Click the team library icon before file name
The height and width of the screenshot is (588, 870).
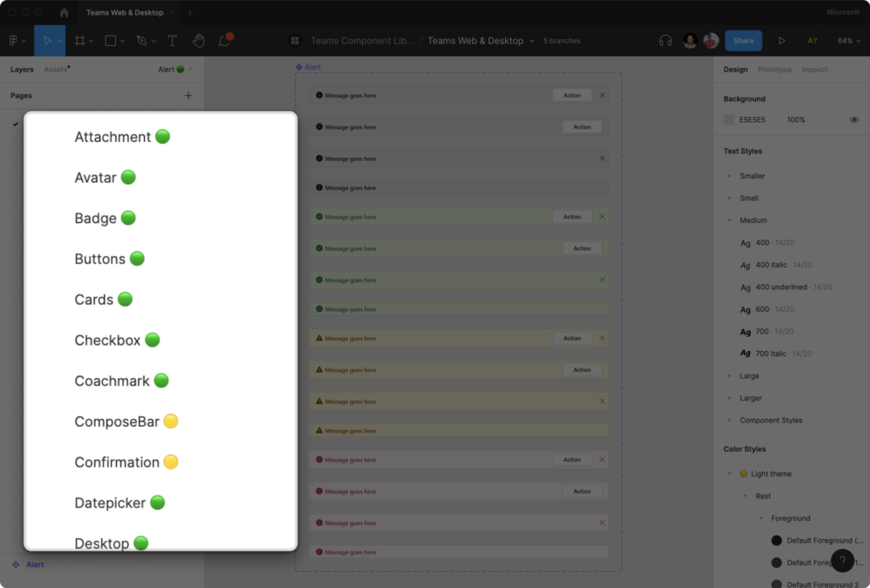(x=295, y=40)
